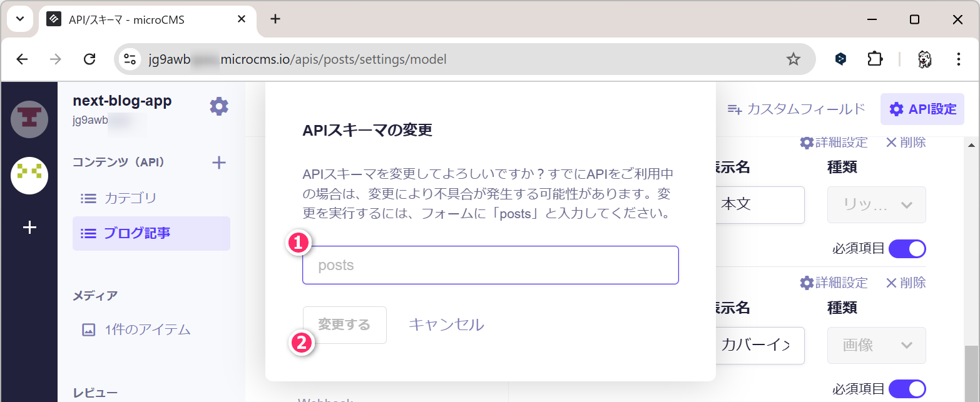Image resolution: width=980 pixels, height=402 pixels.
Task: Click the 変更する button
Action: (344, 325)
